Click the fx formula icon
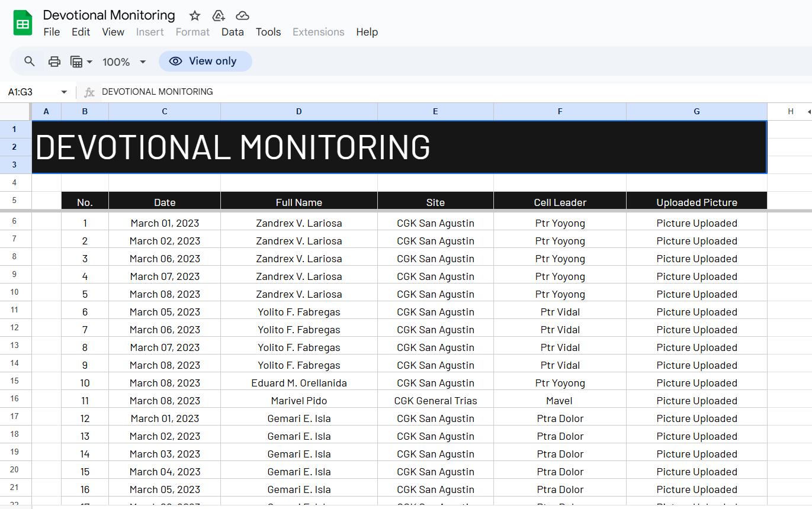Screen dimensions: 812x509 point(89,92)
